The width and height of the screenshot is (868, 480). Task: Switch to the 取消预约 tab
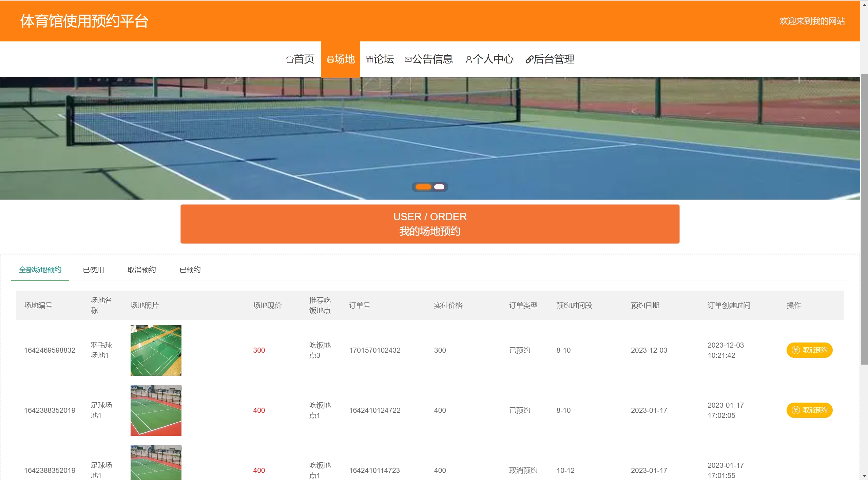(141, 270)
